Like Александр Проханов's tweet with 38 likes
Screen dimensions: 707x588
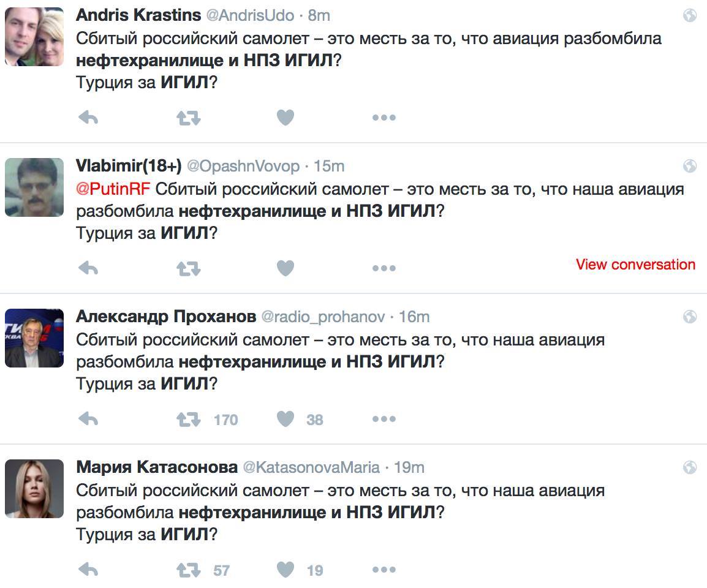(285, 419)
